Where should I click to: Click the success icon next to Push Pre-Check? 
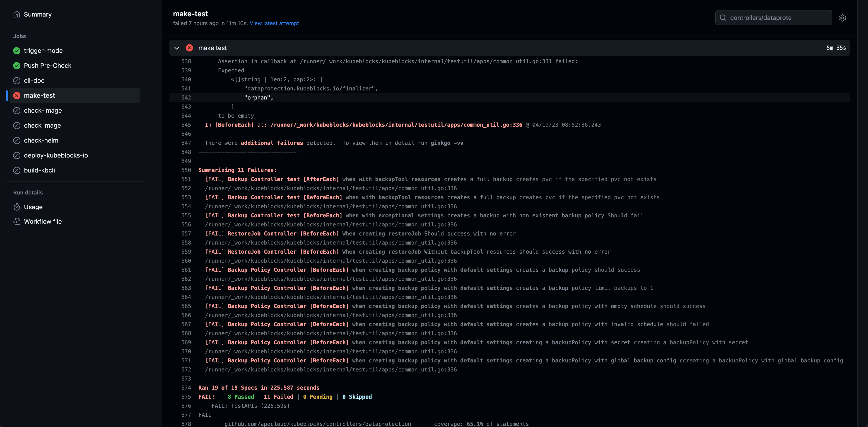[17, 66]
